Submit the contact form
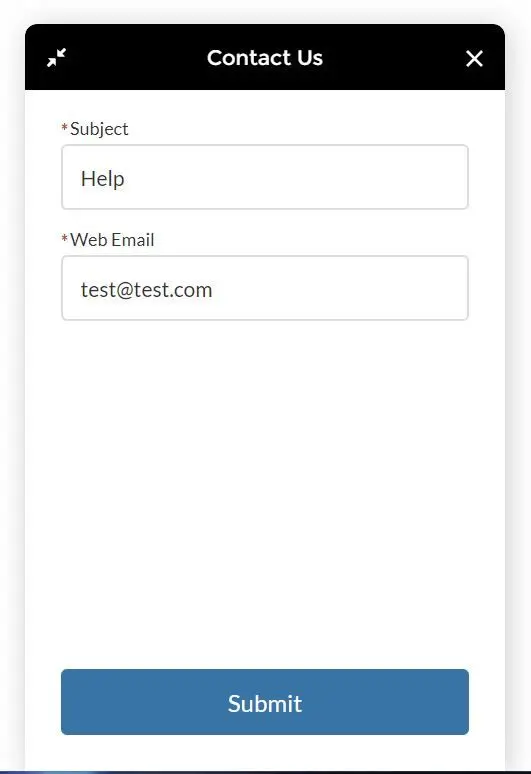This screenshot has width=531, height=774. [265, 702]
